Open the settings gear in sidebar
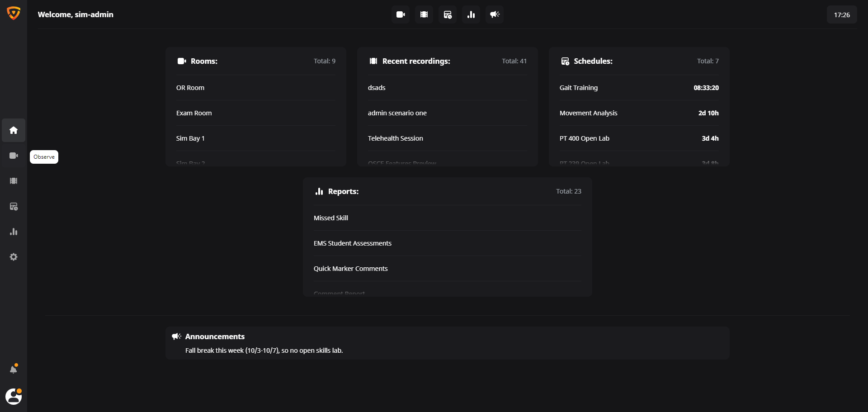868x412 pixels. (14, 257)
